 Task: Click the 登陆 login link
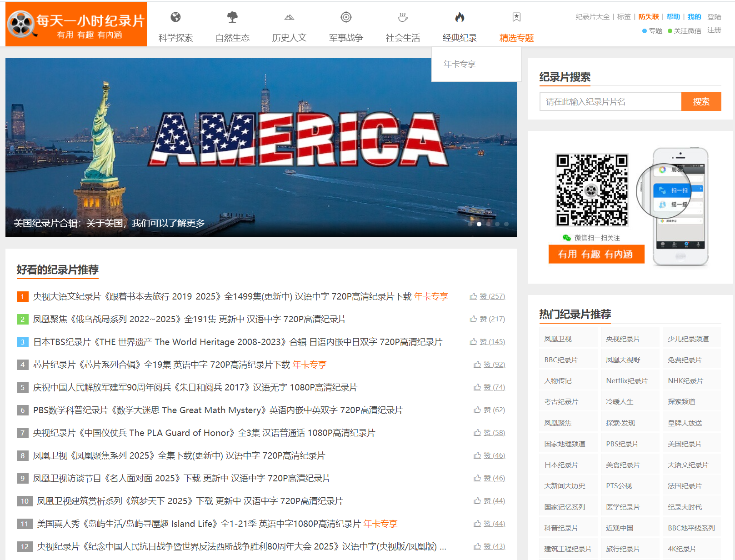(714, 17)
